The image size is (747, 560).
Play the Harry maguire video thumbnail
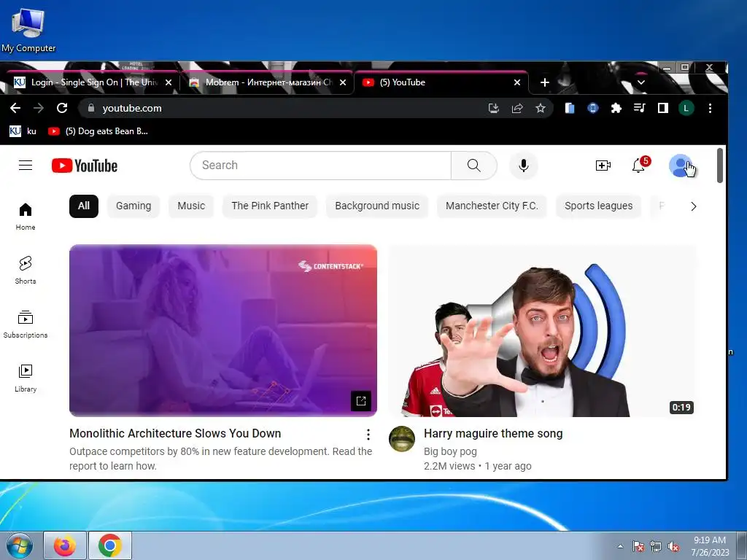pyautogui.click(x=543, y=330)
